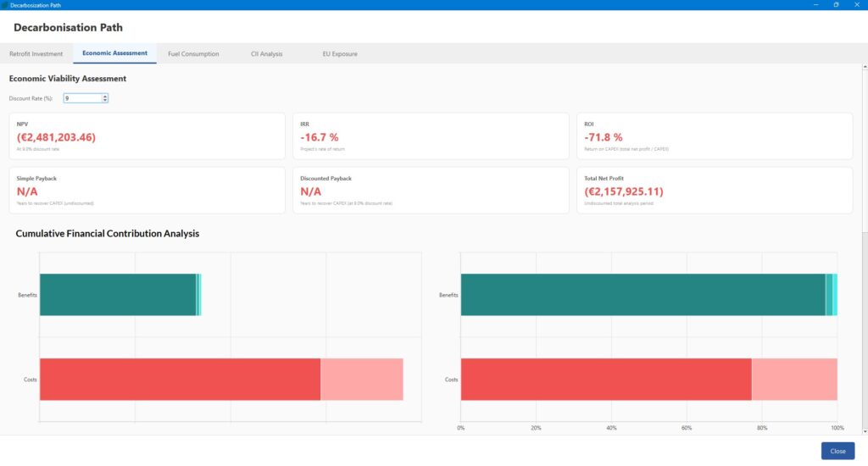Click the app icon in the title bar
Viewport: 868px width, 466px height.
click(5, 5)
